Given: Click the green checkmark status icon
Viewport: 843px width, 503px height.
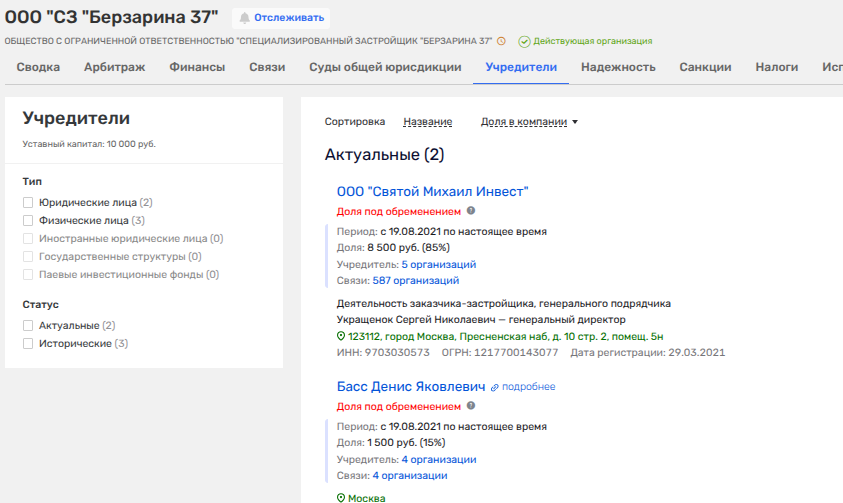Looking at the screenshot, I should [x=524, y=41].
